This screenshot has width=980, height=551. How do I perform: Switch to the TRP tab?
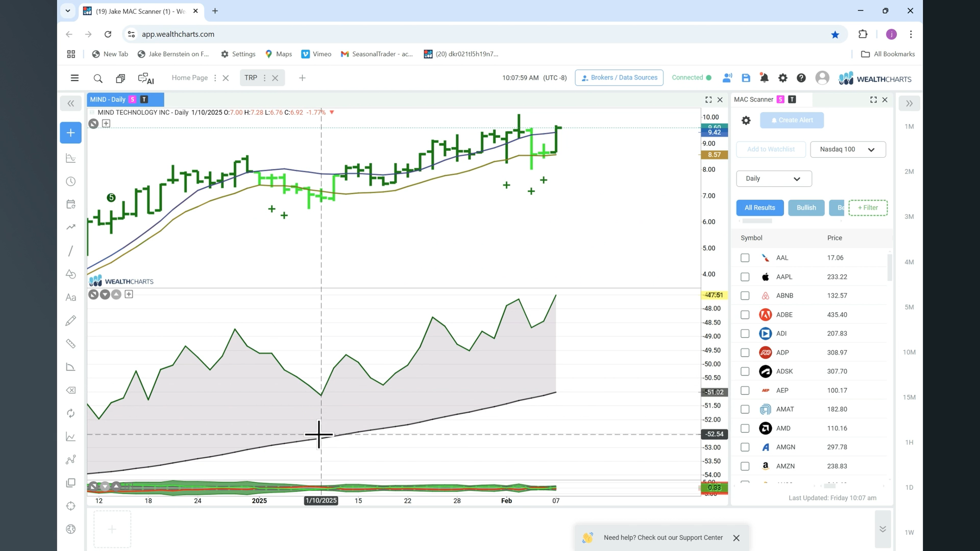[x=251, y=78]
